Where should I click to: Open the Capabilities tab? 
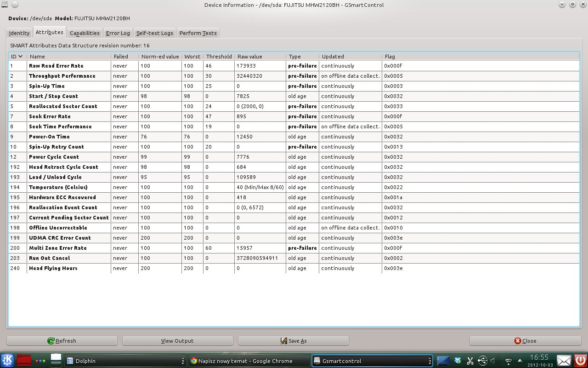(85, 33)
